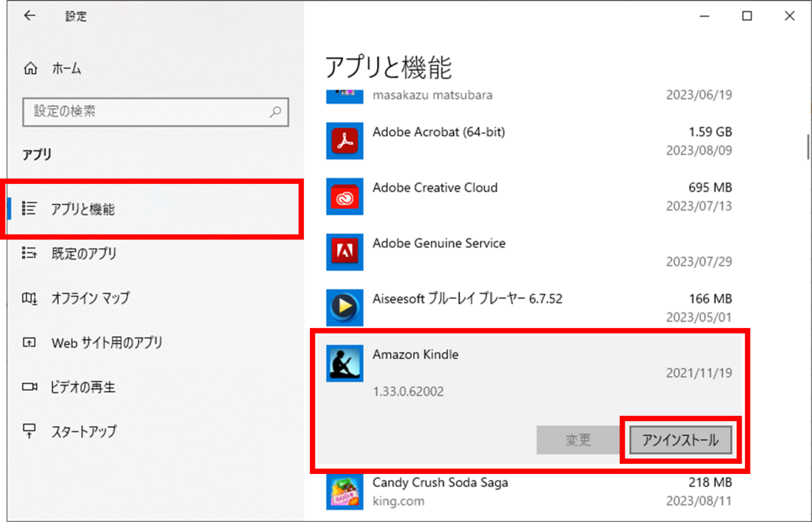The image size is (812, 522).
Task: Click アンインストール button for Amazon Kindle
Action: 681,440
